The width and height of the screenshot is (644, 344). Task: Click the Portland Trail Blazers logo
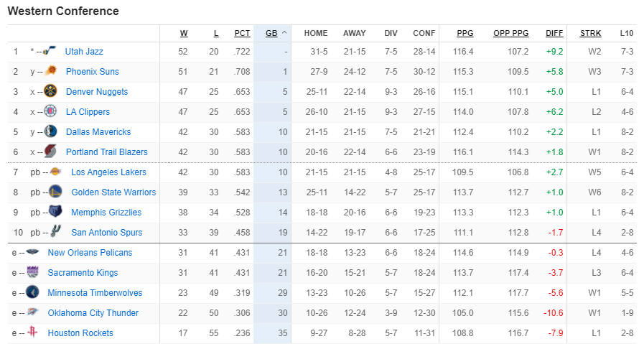pos(50,152)
